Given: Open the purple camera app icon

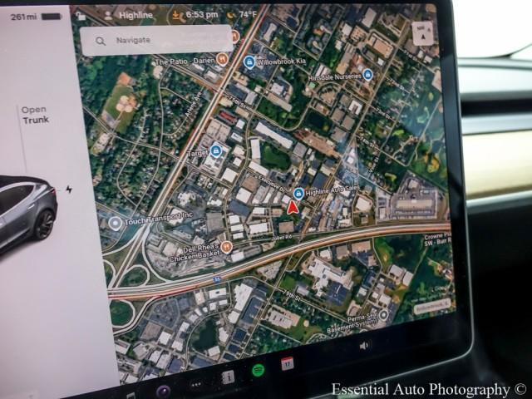Looking at the screenshot, I should (x=164, y=391).
